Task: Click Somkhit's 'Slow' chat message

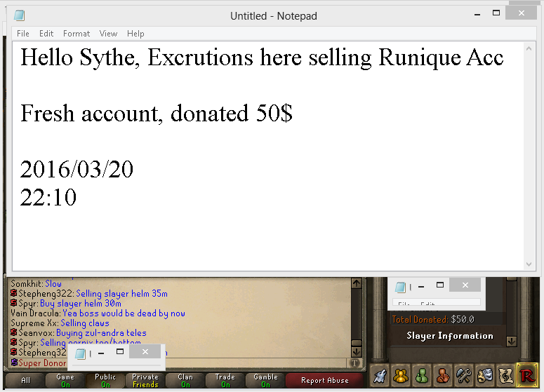Action: 53,284
